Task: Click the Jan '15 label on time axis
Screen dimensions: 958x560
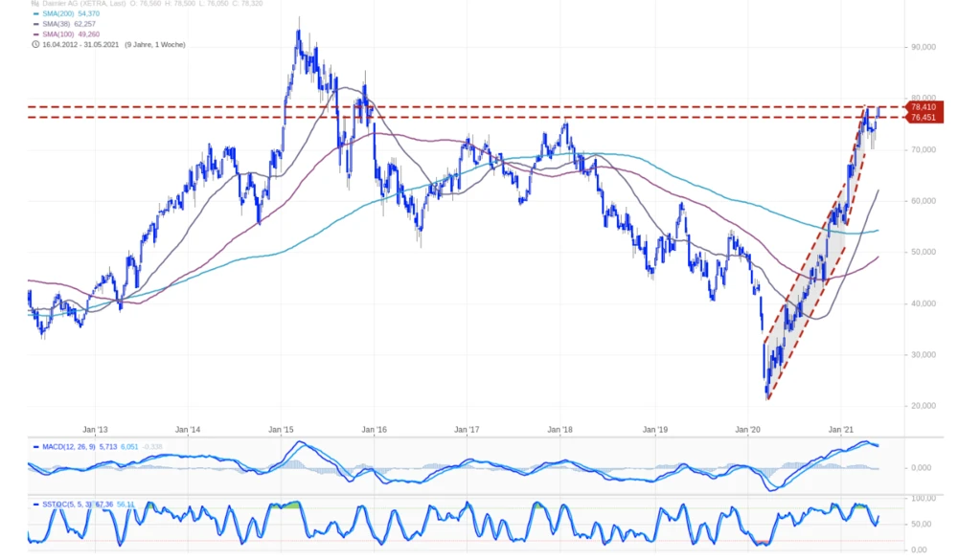Action: pyautogui.click(x=281, y=430)
